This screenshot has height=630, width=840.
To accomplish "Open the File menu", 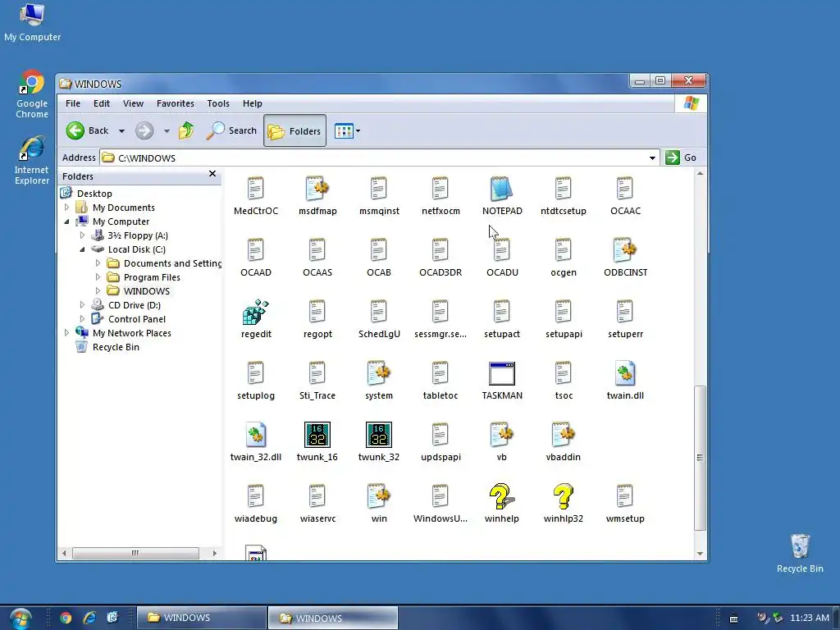I will tap(73, 103).
